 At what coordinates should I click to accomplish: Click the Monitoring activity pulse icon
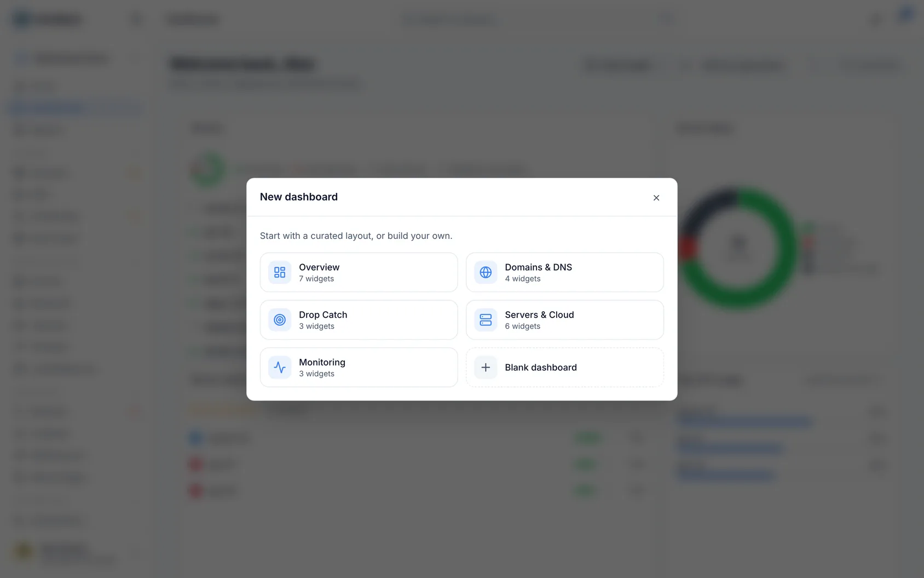(280, 368)
